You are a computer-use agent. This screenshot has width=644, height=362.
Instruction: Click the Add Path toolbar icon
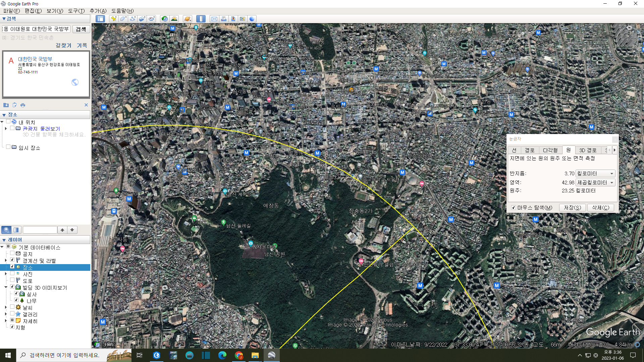[132, 19]
